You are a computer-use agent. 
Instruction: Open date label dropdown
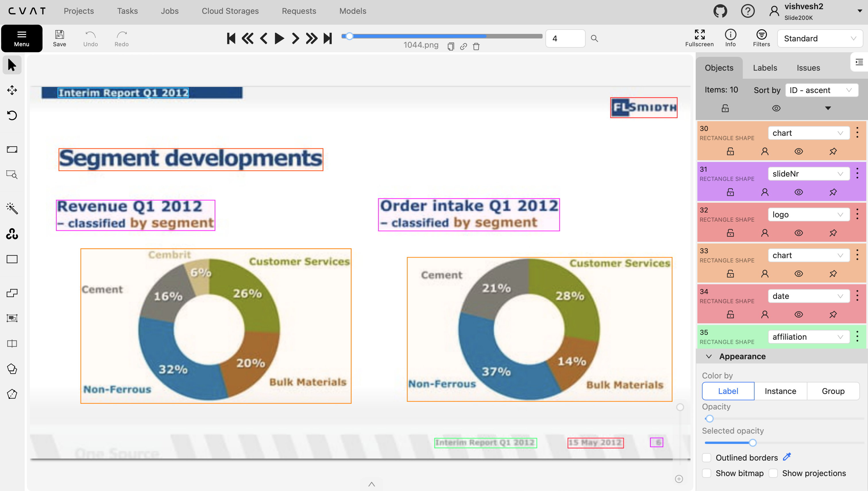pos(809,296)
